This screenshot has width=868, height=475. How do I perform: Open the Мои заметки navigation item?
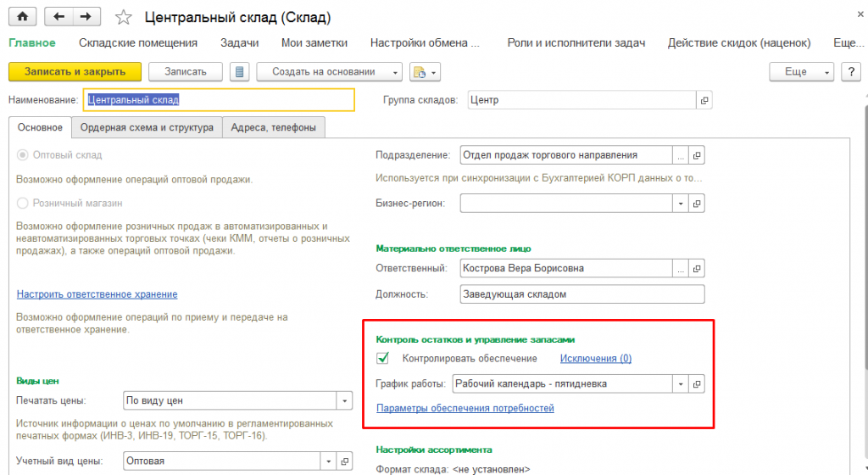tap(314, 42)
